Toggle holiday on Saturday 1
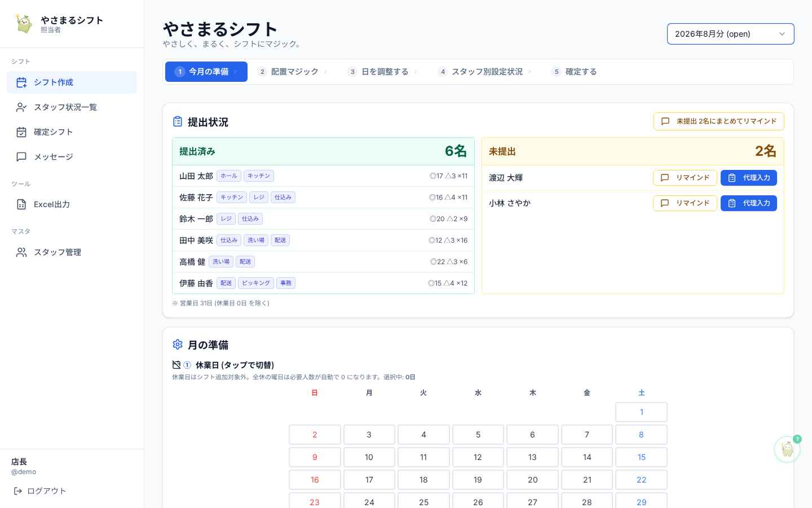This screenshot has height=508, width=812. pyautogui.click(x=641, y=412)
